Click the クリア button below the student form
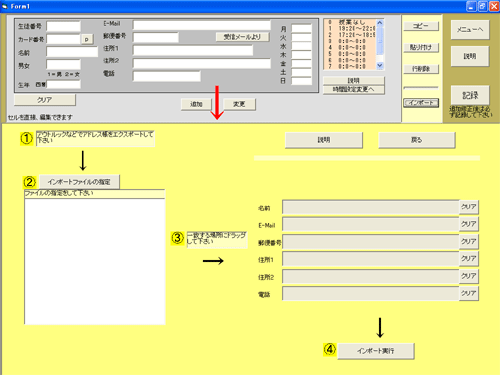This screenshot has width=500, height=375. click(45, 100)
